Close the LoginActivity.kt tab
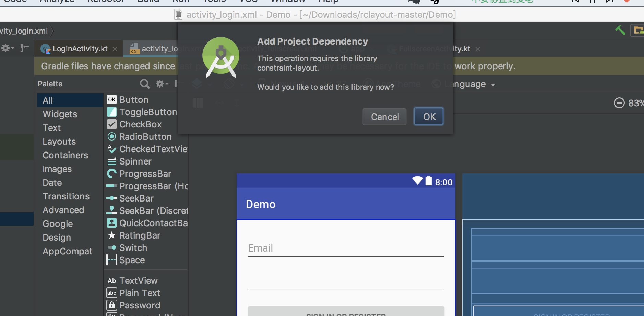Screen dimensions: 644x316 [115, 49]
